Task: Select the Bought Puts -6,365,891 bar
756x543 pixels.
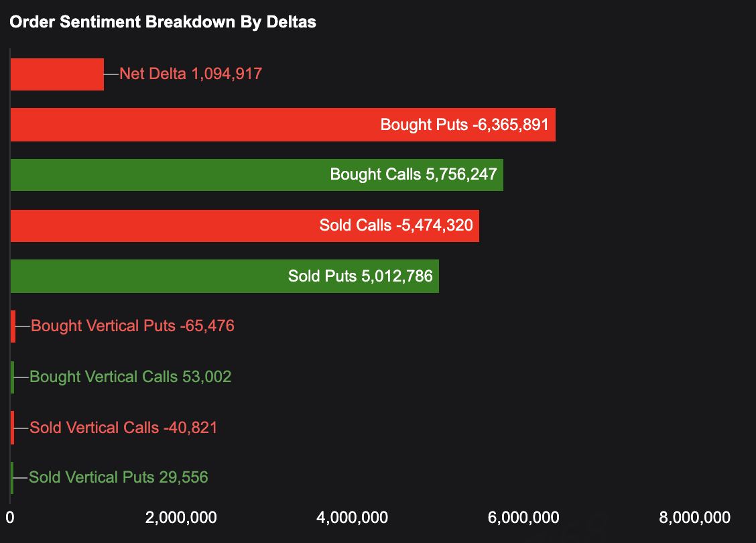Action: [283, 125]
